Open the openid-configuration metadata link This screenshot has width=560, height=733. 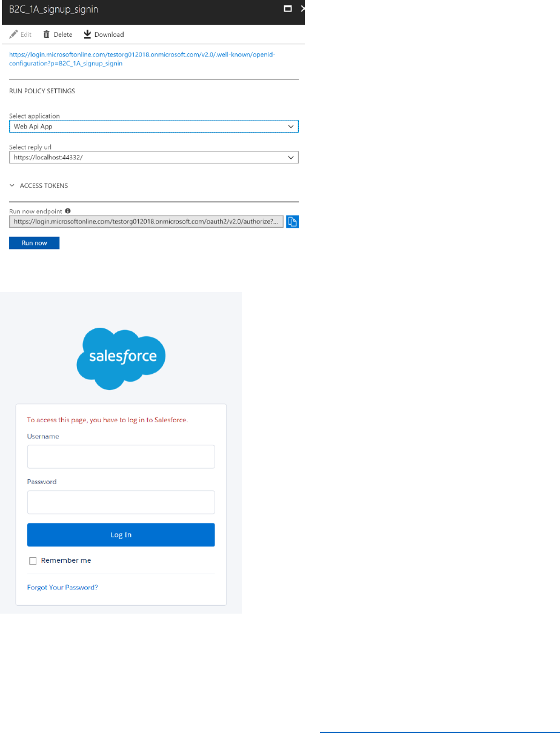click(143, 59)
